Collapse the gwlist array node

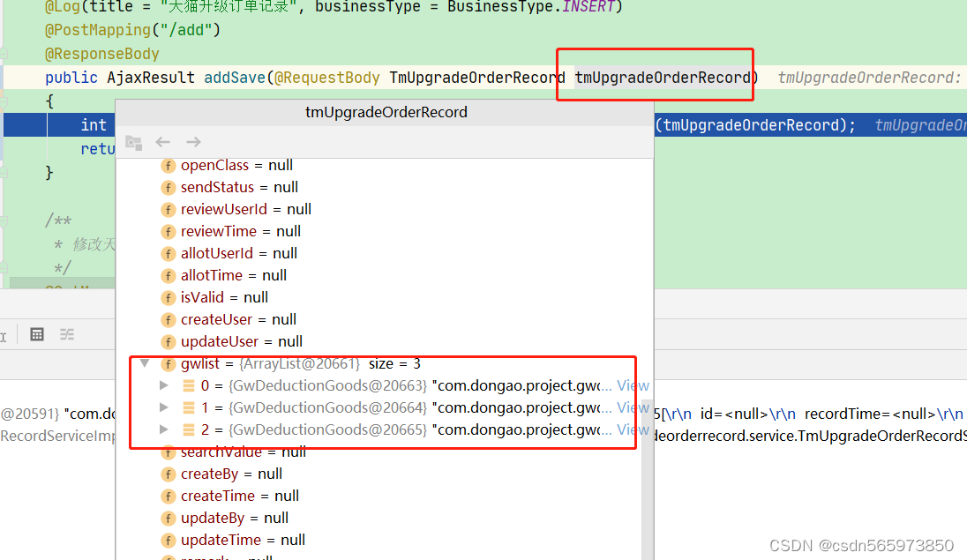pos(146,363)
